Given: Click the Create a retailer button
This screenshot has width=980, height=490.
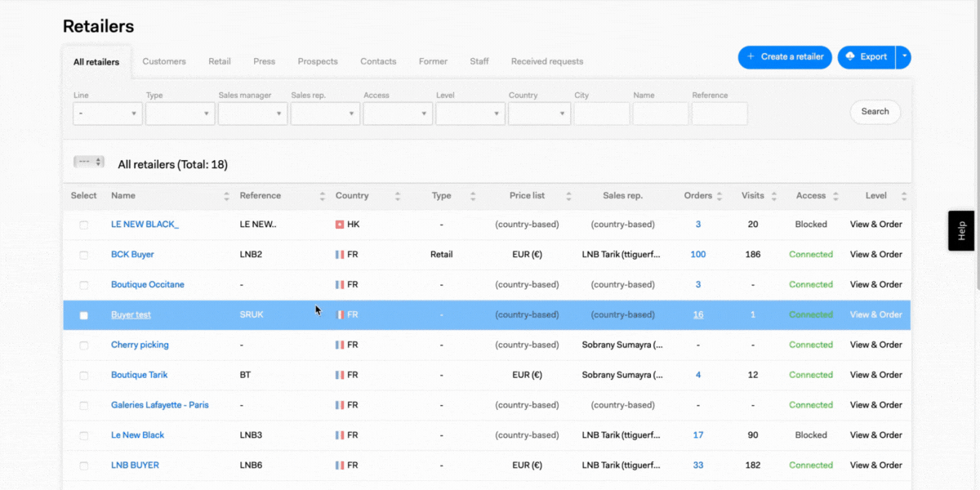Looking at the screenshot, I should [785, 57].
